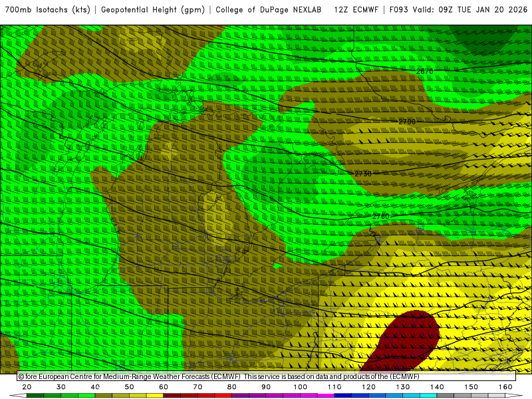This screenshot has width=532, height=399.
Task: Click the '150' label on the color scale
Action: click(471, 387)
